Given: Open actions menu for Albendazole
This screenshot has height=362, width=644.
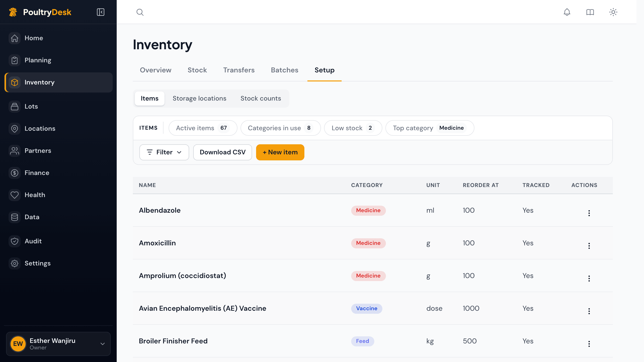Looking at the screenshot, I should (x=589, y=213).
